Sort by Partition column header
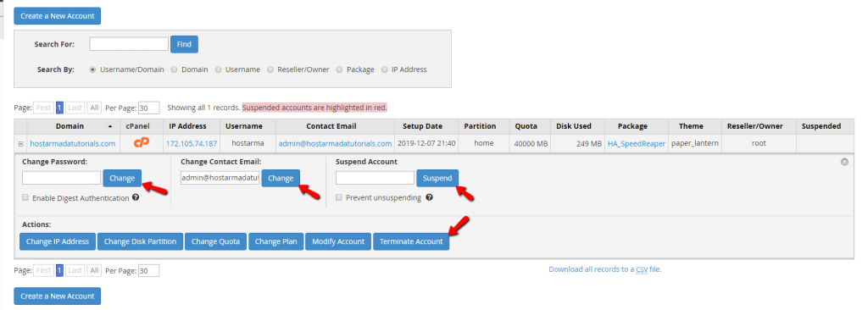868x310 pixels. [x=480, y=127]
